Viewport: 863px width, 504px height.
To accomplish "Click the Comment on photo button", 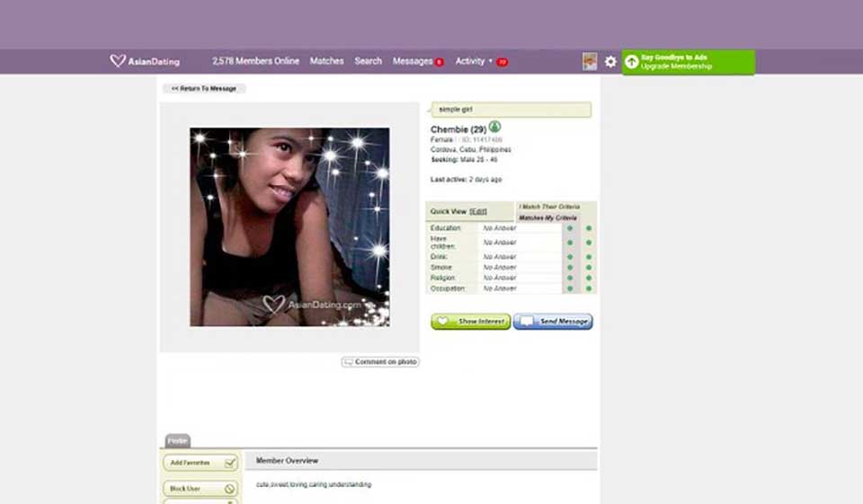I will (380, 362).
